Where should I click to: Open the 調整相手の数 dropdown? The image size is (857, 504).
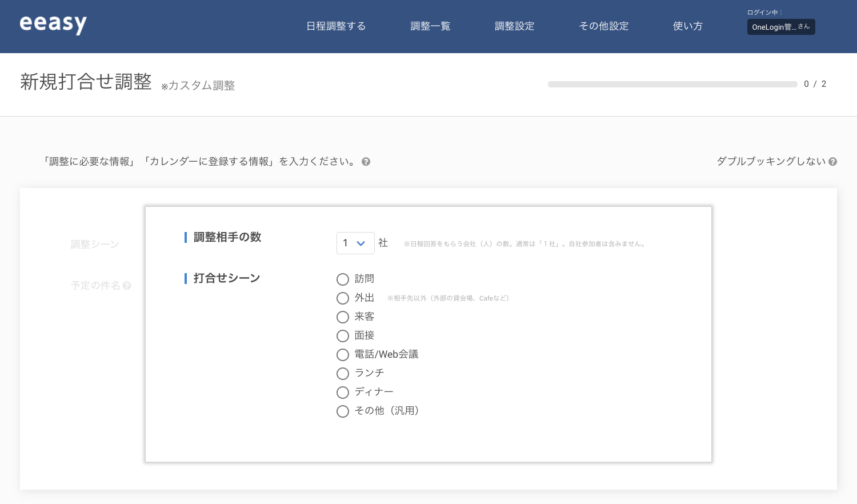coord(355,243)
